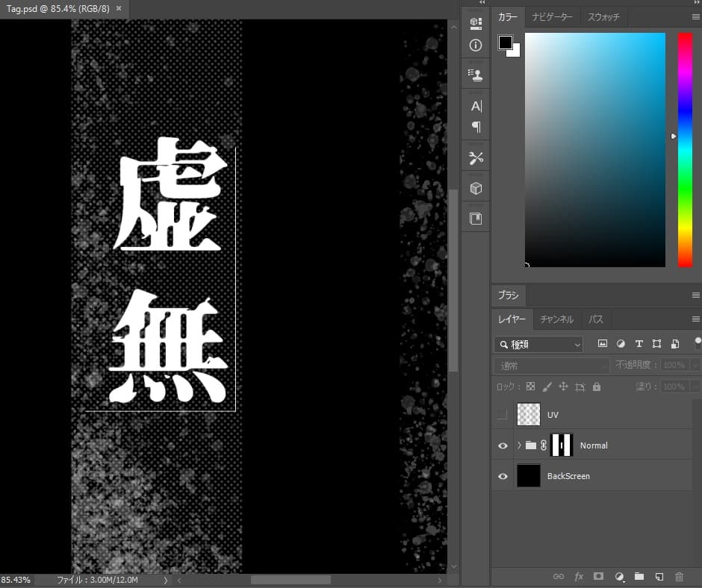Hide the BackScreen layer
Viewport: 702px width, 588px height.
[503, 475]
